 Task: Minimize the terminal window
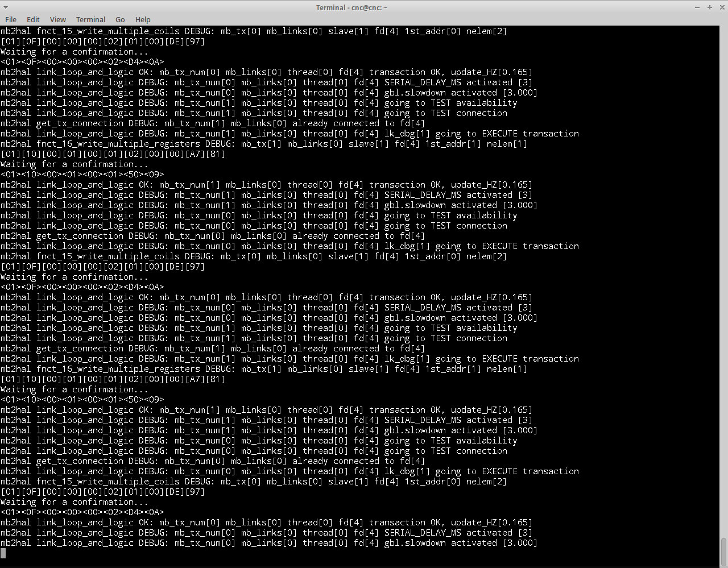(697, 7)
